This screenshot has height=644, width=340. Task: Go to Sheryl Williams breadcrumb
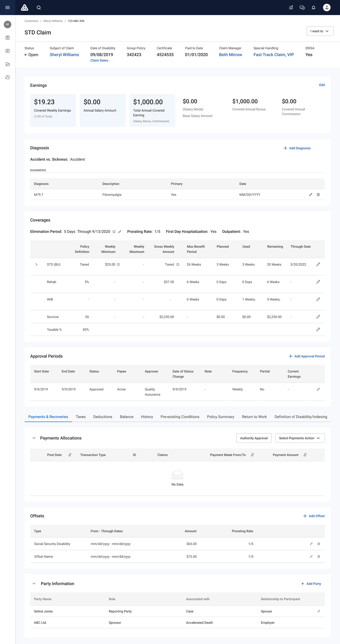pyautogui.click(x=53, y=21)
